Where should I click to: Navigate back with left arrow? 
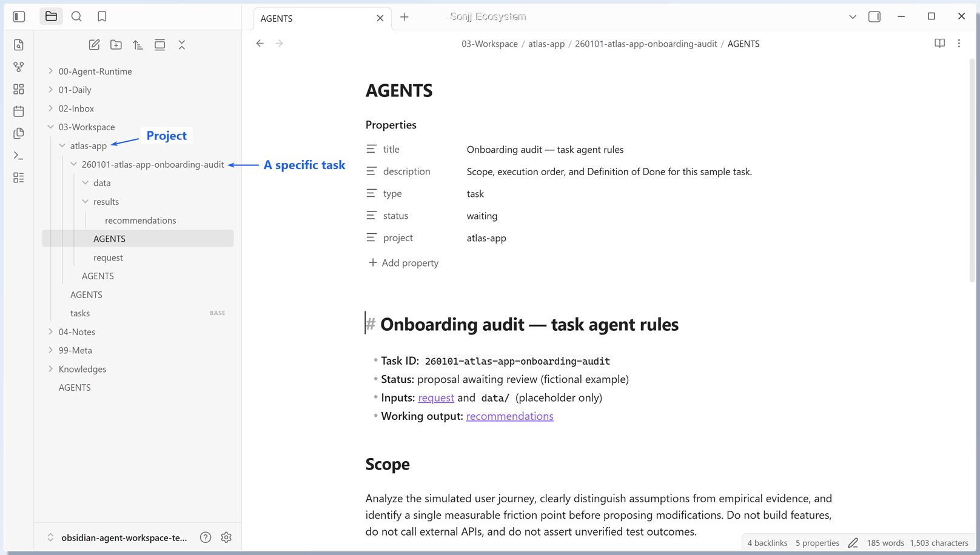click(x=260, y=43)
